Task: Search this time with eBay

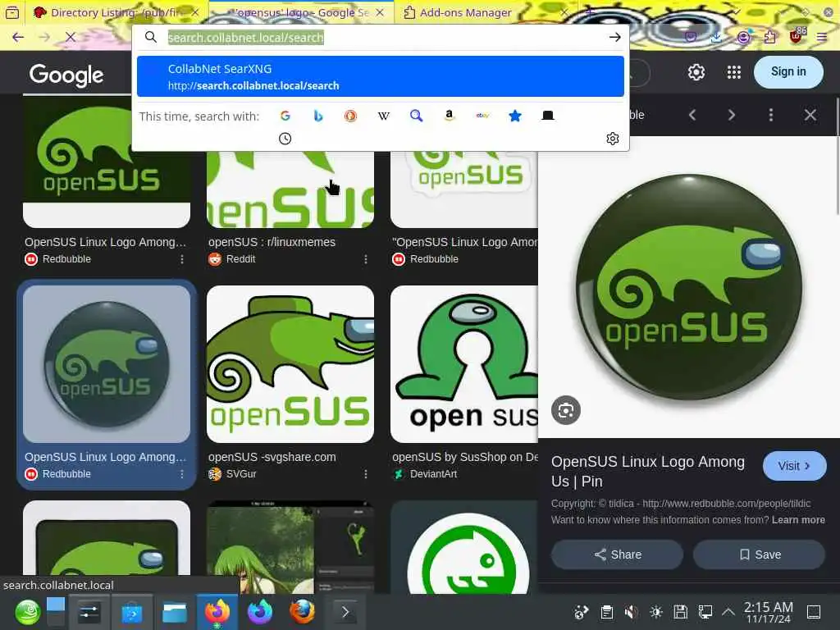Action: 482,116
